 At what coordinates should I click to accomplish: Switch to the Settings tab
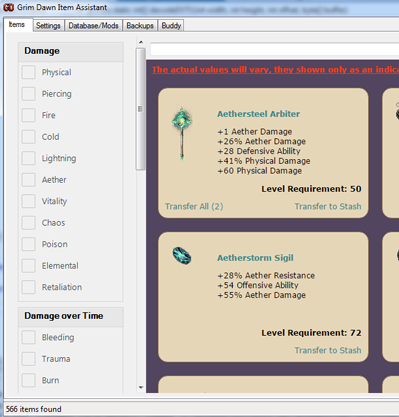point(48,26)
